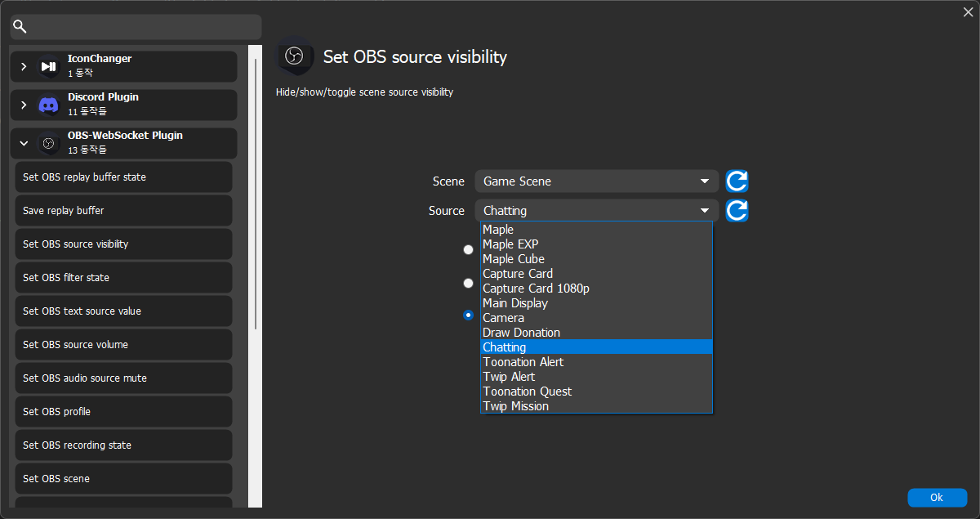The height and width of the screenshot is (519, 980).
Task: Open the Scene dropdown showing Game Scene
Action: [596, 181]
